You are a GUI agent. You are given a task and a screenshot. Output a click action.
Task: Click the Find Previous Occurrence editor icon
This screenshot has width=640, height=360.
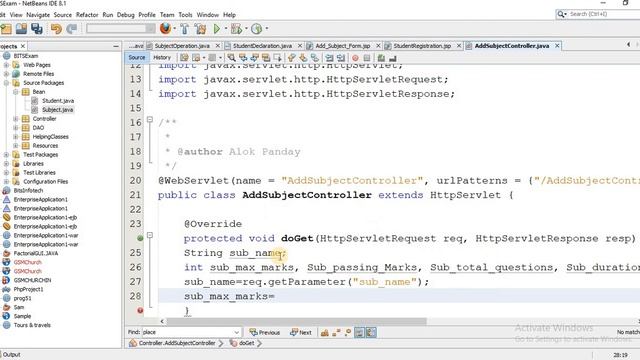click(x=243, y=58)
